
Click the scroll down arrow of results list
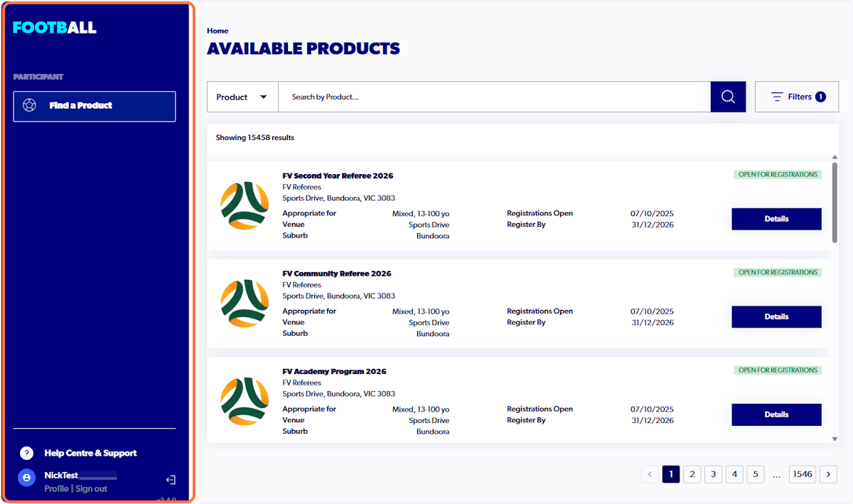835,439
